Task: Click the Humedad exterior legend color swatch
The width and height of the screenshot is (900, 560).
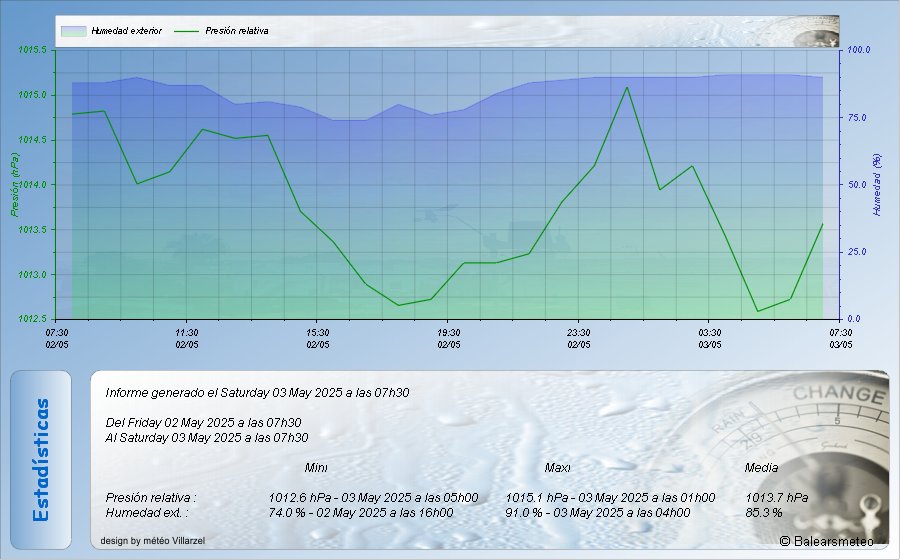Action: [x=73, y=31]
